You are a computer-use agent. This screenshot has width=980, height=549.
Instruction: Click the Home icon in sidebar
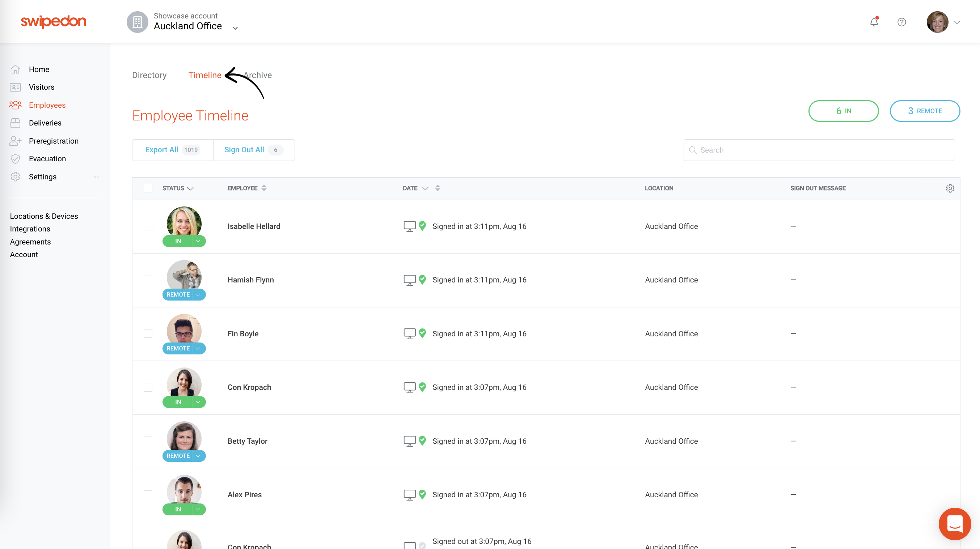(x=15, y=69)
